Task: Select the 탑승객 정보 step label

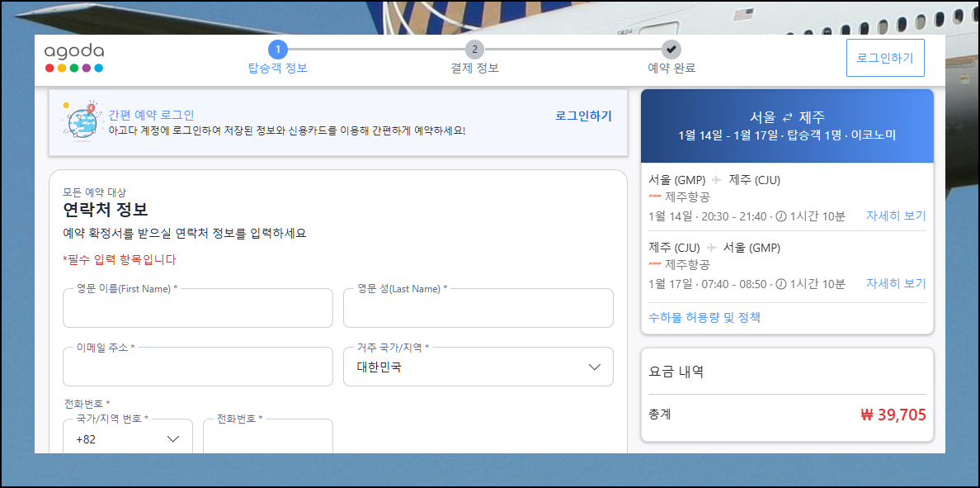Action: tap(277, 69)
